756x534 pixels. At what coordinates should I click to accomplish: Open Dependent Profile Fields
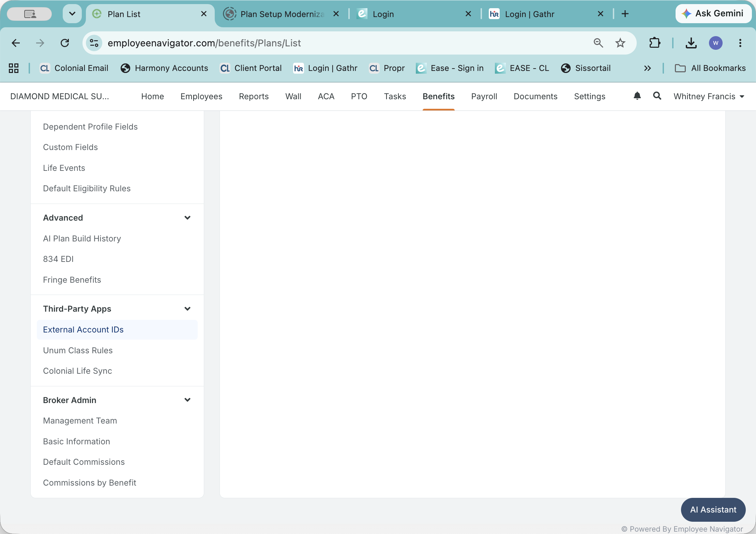point(90,127)
